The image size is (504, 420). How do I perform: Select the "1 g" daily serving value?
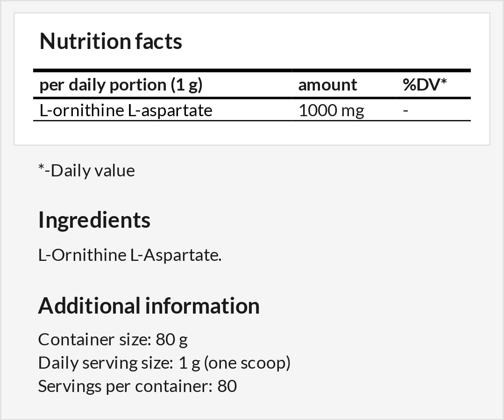click(x=190, y=363)
